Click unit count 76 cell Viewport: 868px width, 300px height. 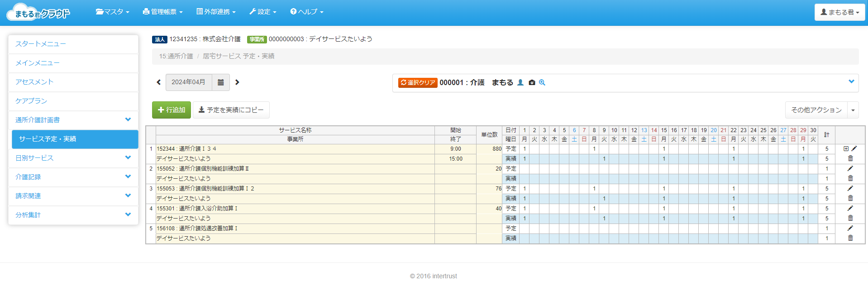point(490,189)
